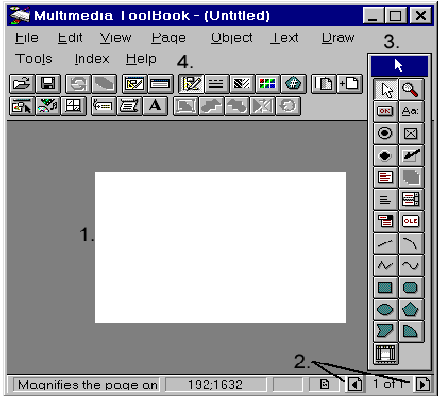The height and width of the screenshot is (397, 439).
Task: Open the View menu
Action: (x=116, y=38)
